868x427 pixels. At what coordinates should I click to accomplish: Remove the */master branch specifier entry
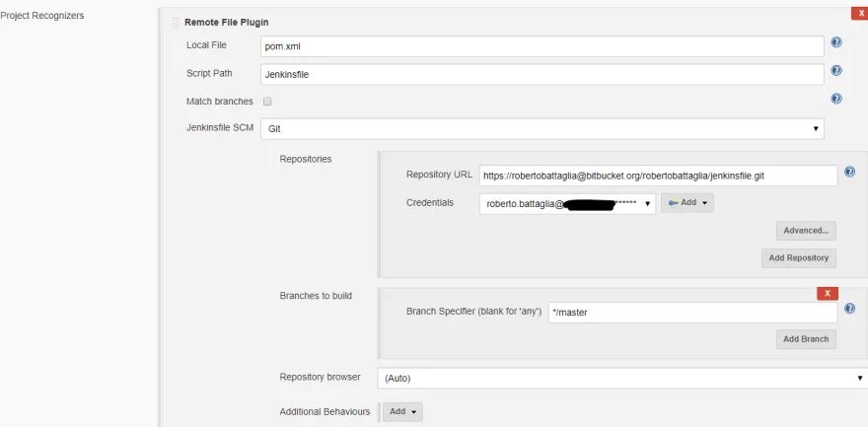click(x=827, y=293)
